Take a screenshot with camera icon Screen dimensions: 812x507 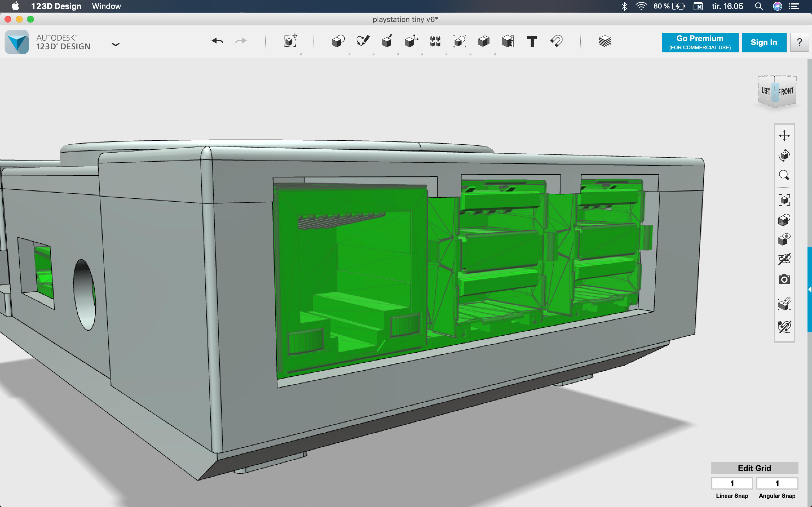(x=784, y=279)
